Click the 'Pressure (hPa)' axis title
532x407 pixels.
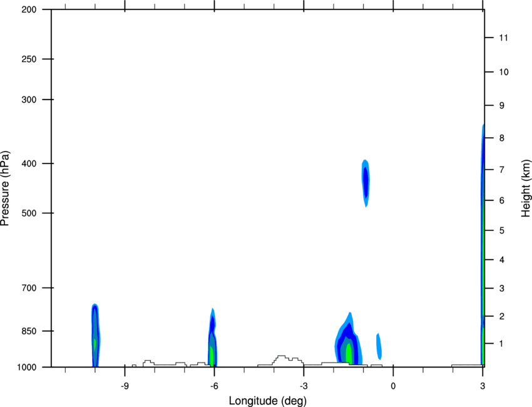5,188
